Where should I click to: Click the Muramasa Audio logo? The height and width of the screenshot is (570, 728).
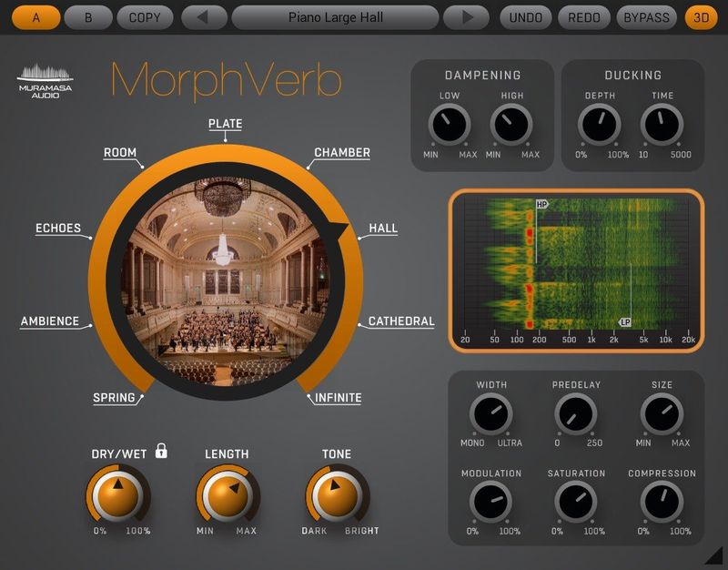[43, 82]
